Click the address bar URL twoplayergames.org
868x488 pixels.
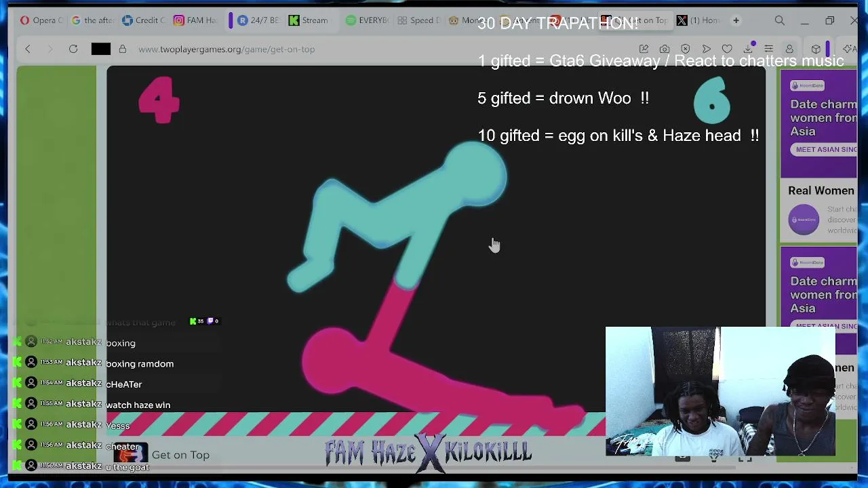click(x=226, y=49)
